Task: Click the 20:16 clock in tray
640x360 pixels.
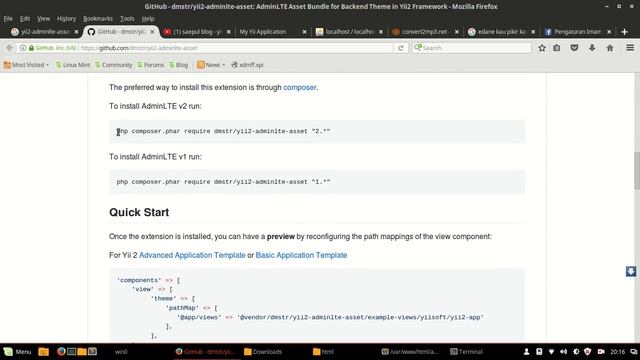Action: (x=618, y=351)
